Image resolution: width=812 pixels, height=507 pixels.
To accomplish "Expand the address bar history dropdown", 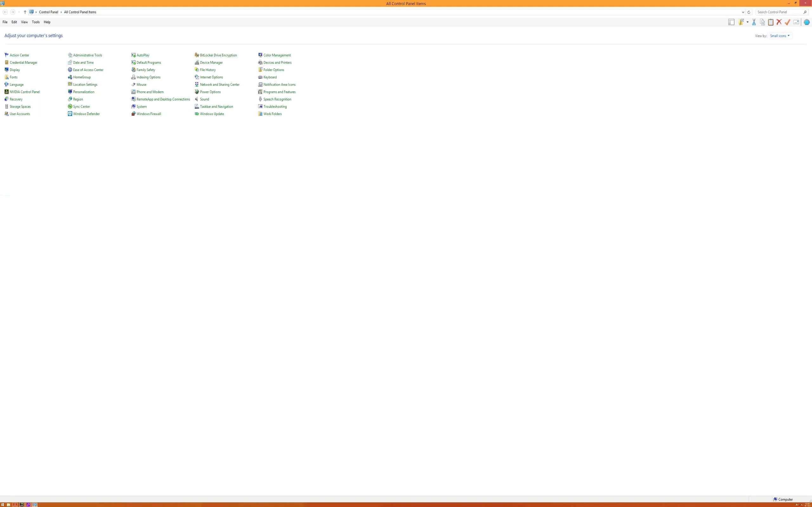I will point(743,12).
